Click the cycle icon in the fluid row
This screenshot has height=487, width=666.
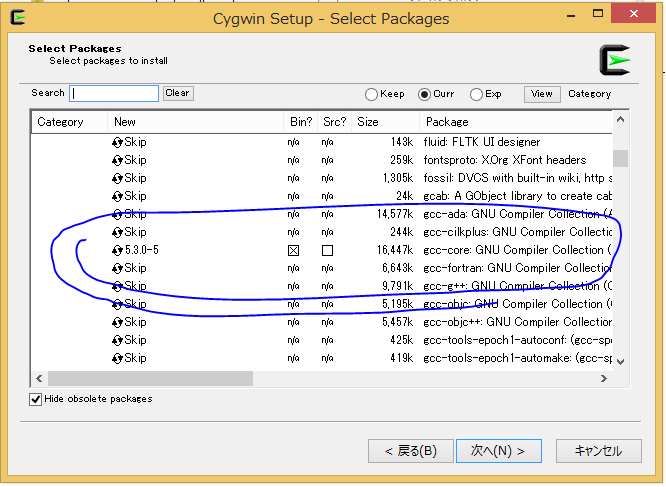(117, 142)
